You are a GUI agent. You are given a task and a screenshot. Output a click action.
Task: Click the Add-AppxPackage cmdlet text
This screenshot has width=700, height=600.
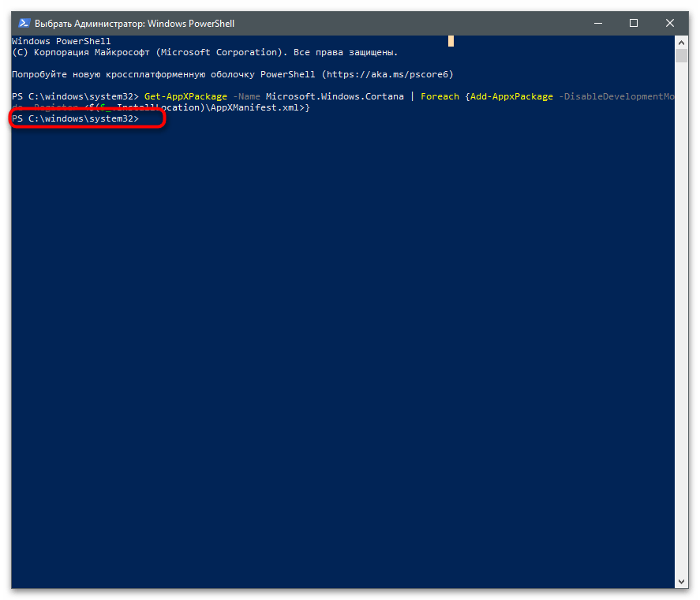511,96
